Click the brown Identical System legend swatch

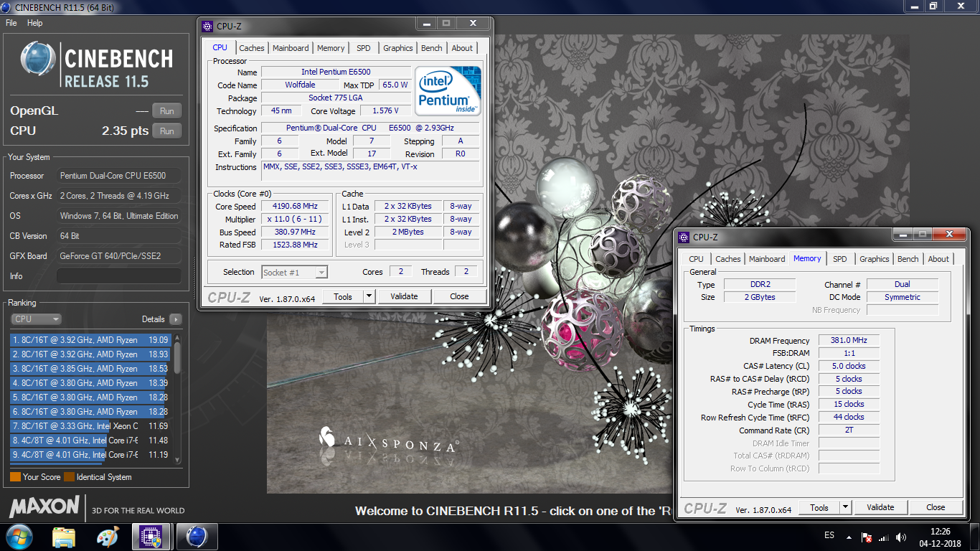[69, 477]
